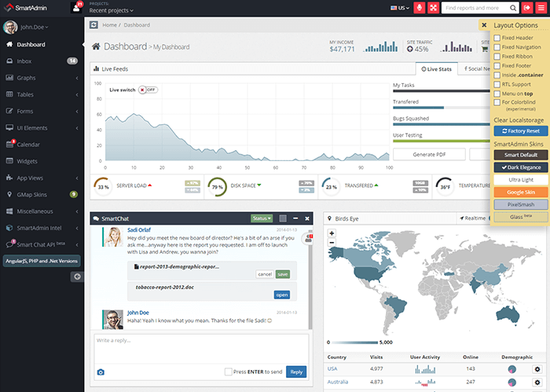Viewport: 550px width, 392px height.
Task: Click the fullscreen expand icon in header
Action: (x=434, y=8)
